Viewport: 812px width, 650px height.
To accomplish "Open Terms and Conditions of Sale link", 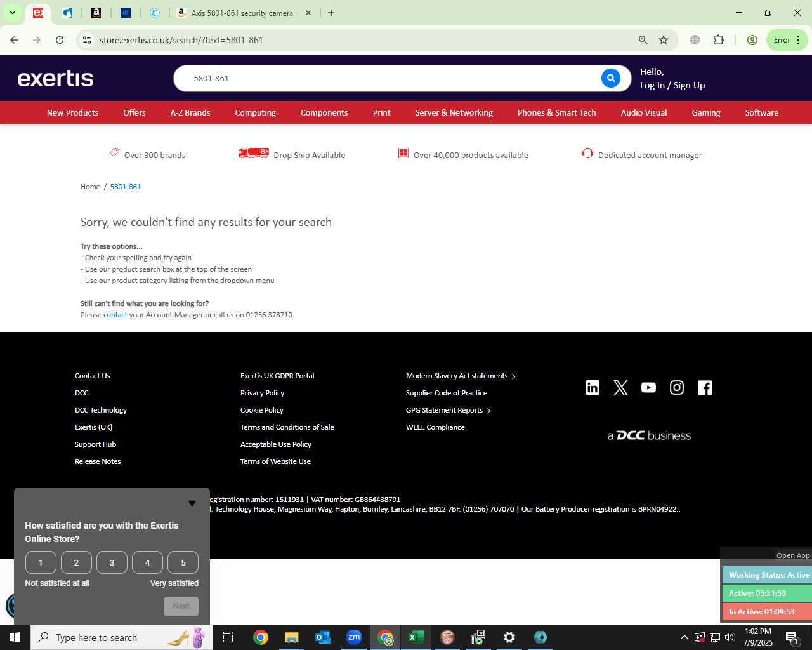I will 287,427.
